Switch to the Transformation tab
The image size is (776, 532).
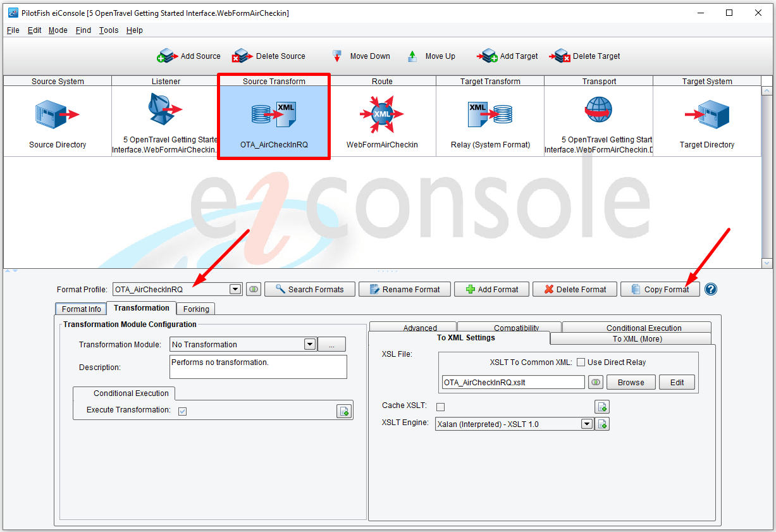click(x=142, y=308)
